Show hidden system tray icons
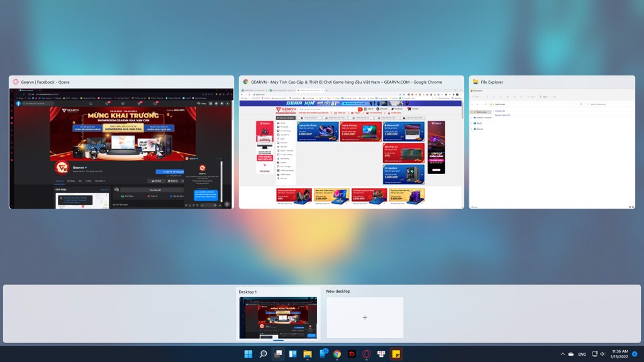 click(563, 354)
